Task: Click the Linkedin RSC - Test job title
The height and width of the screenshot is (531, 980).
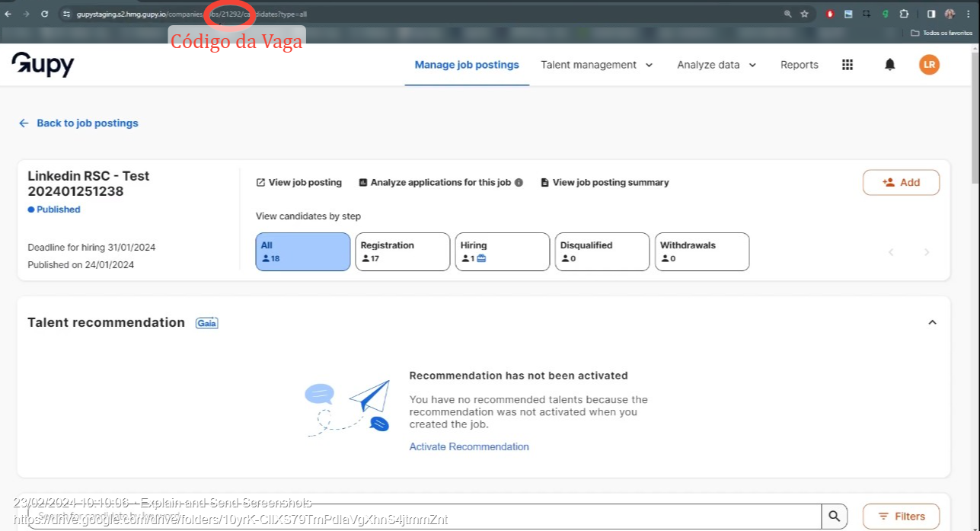Action: tap(88, 184)
